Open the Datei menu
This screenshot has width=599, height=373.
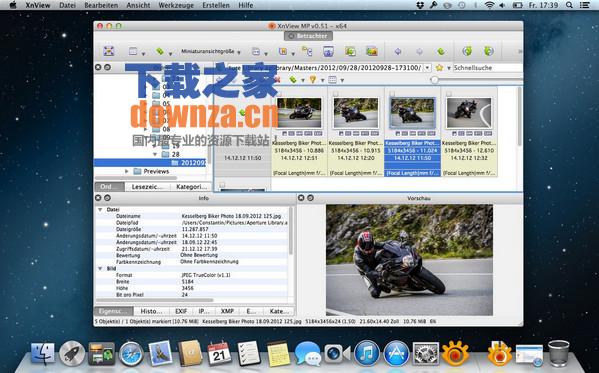[67, 5]
